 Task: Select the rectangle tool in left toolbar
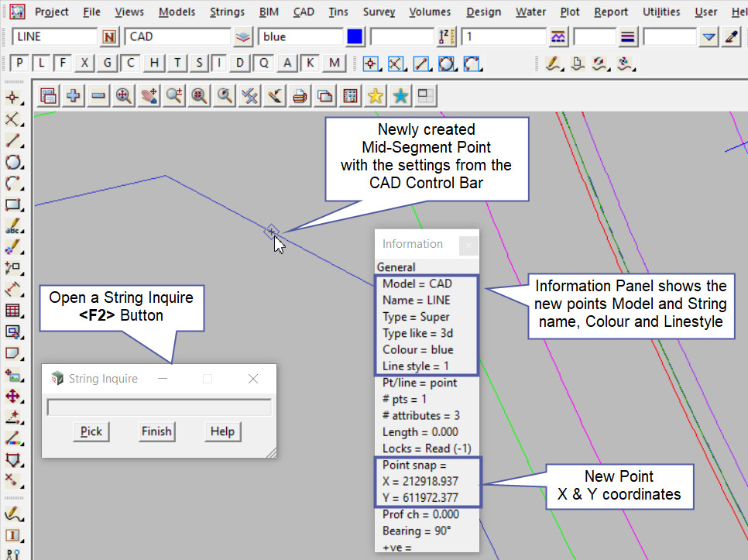[13, 205]
